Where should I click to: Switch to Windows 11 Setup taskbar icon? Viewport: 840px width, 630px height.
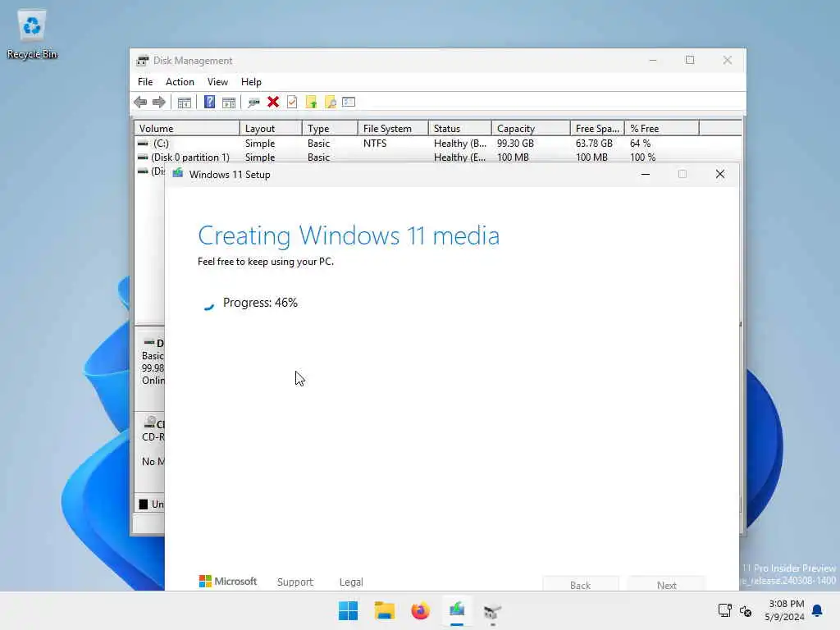pos(457,610)
